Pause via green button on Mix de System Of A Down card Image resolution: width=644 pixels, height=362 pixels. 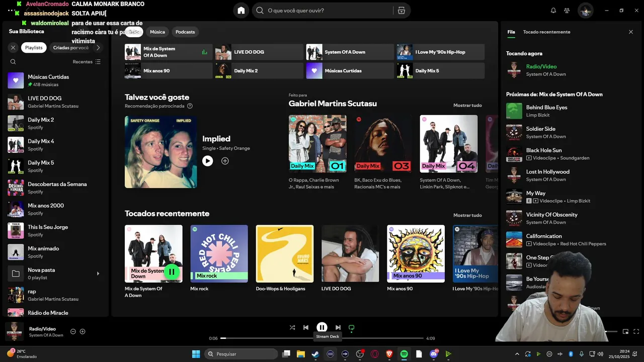coord(172,272)
